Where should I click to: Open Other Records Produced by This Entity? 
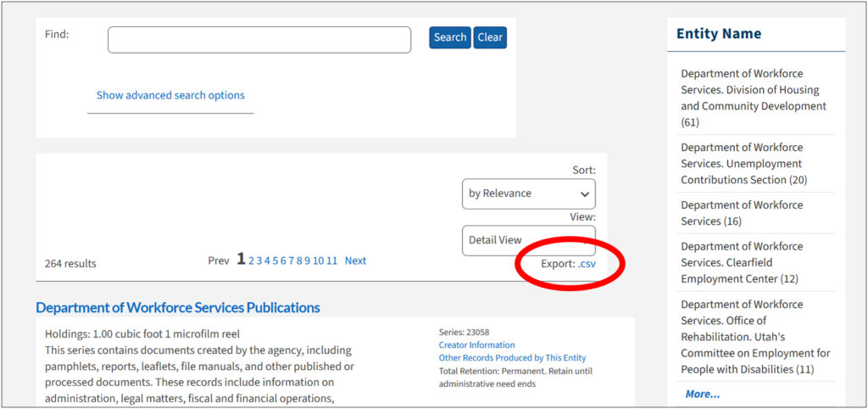513,358
